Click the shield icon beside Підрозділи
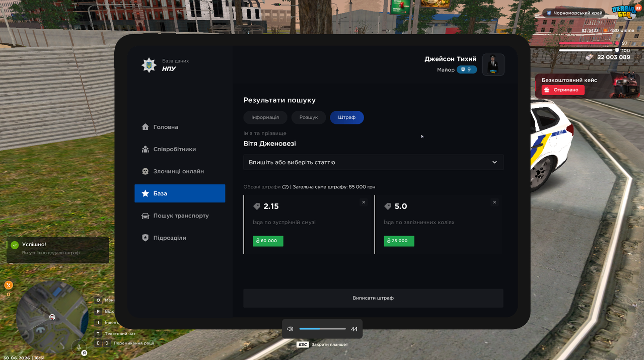644x360 pixels. tap(145, 238)
